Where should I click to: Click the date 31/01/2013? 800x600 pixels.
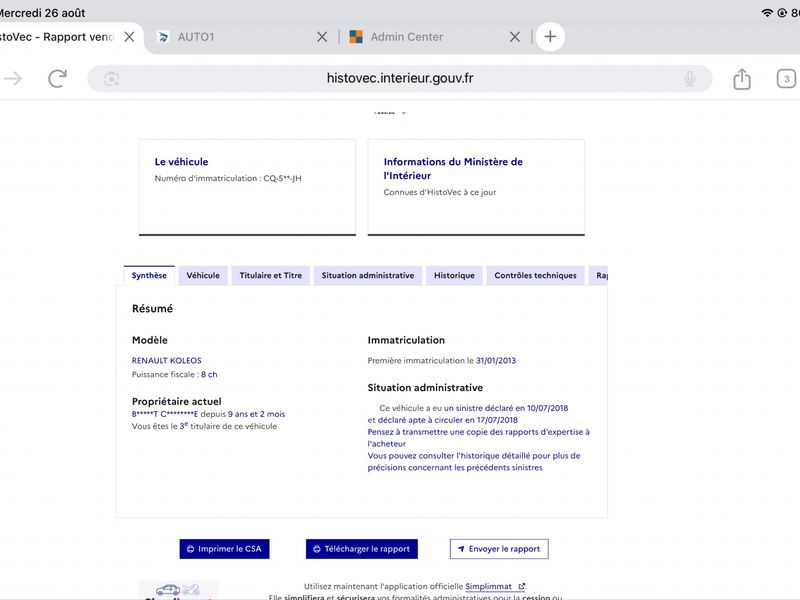pyautogui.click(x=495, y=361)
